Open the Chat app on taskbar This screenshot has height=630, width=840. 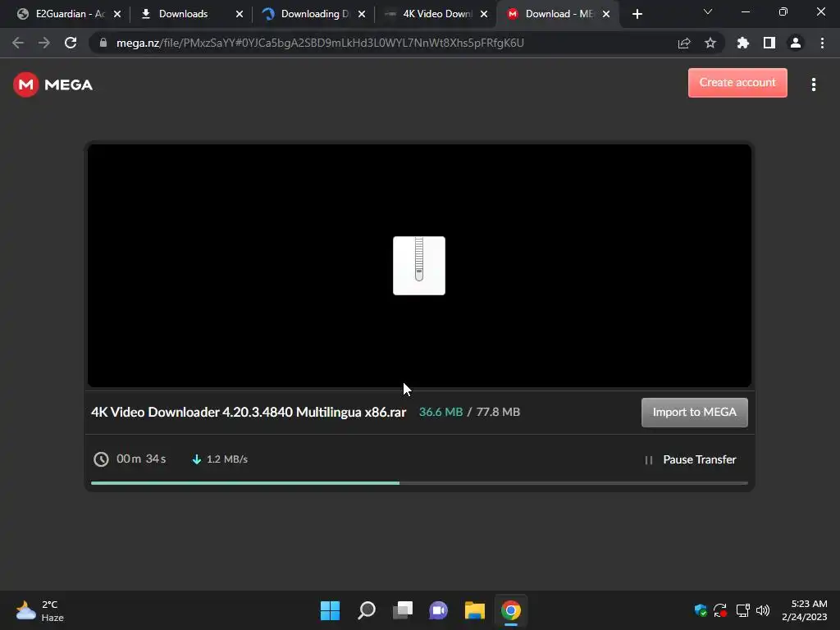click(438, 610)
